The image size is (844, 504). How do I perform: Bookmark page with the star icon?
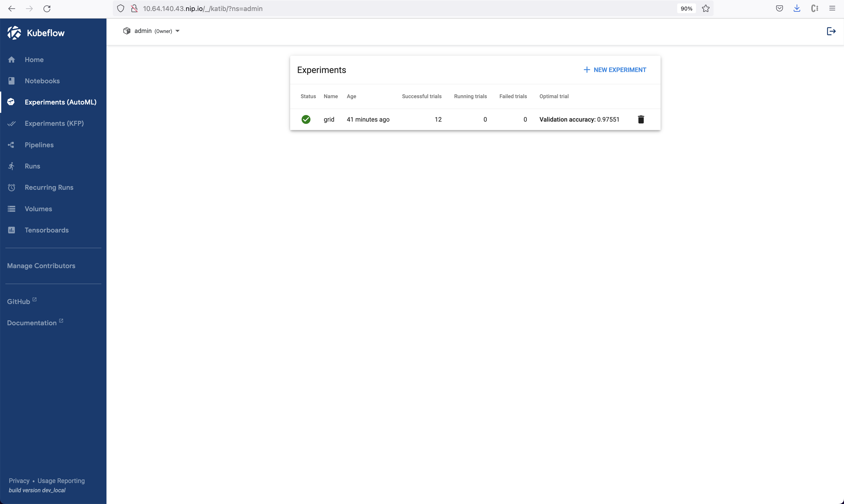706,9
